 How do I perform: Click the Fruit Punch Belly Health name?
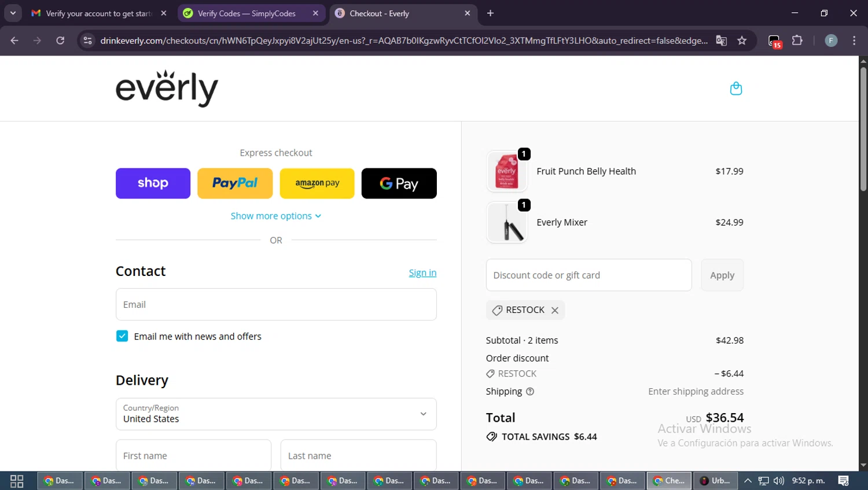pyautogui.click(x=586, y=171)
